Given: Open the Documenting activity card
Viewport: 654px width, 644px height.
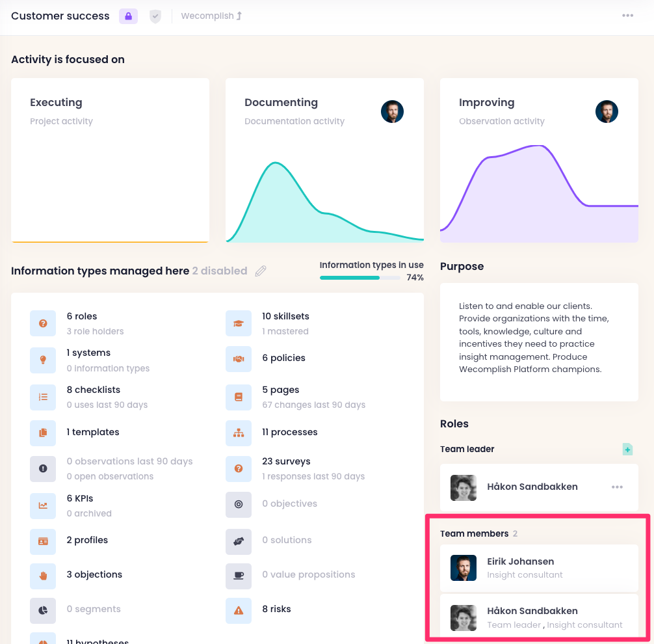Looking at the screenshot, I should 324,160.
